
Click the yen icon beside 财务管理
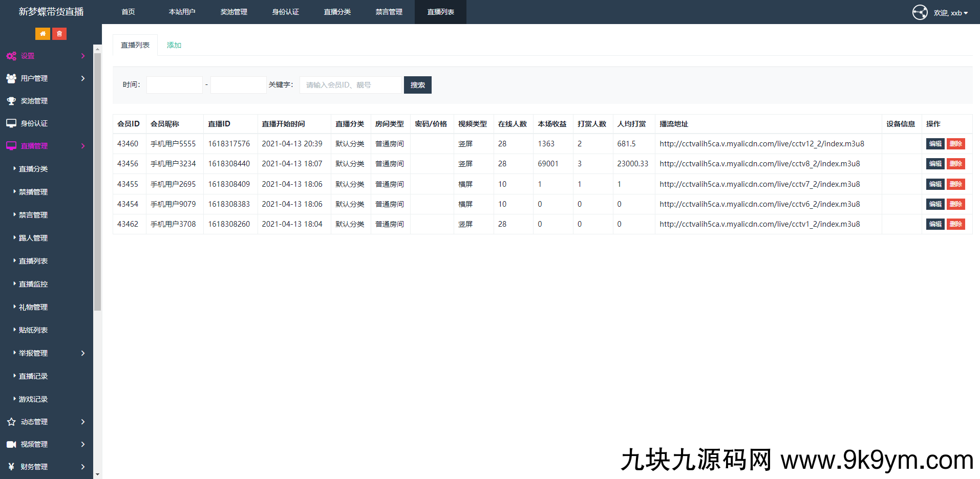(x=11, y=467)
